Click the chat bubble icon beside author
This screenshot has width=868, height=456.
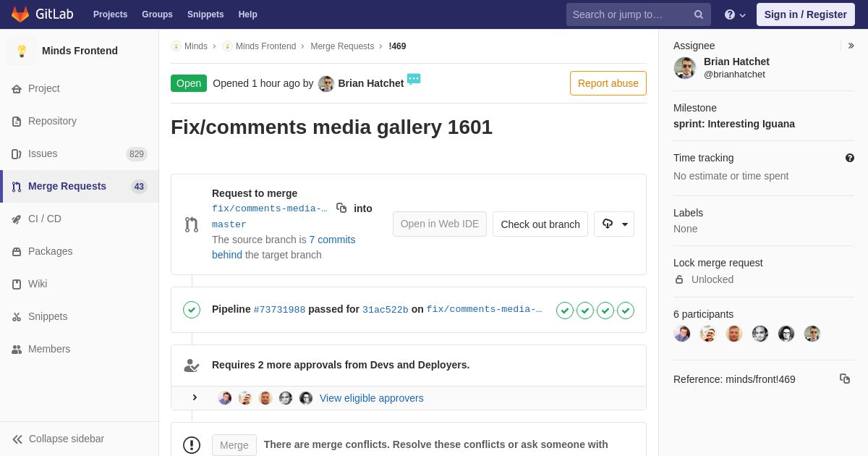pyautogui.click(x=414, y=79)
